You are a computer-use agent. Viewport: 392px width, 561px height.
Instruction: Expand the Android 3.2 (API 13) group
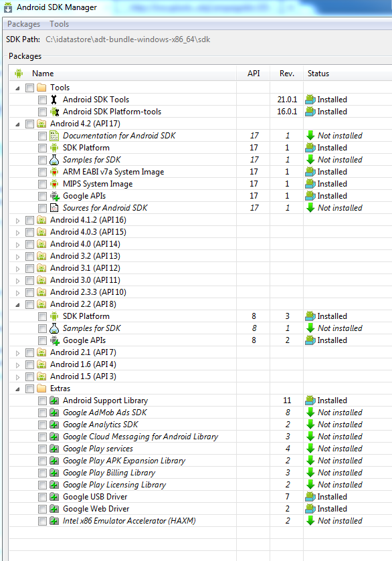(17, 257)
